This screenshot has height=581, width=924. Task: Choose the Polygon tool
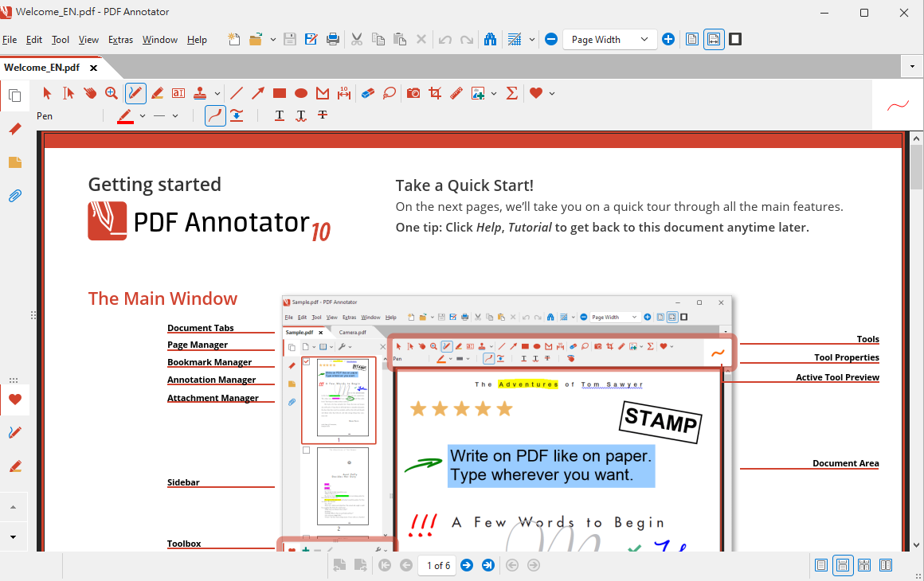coord(323,93)
